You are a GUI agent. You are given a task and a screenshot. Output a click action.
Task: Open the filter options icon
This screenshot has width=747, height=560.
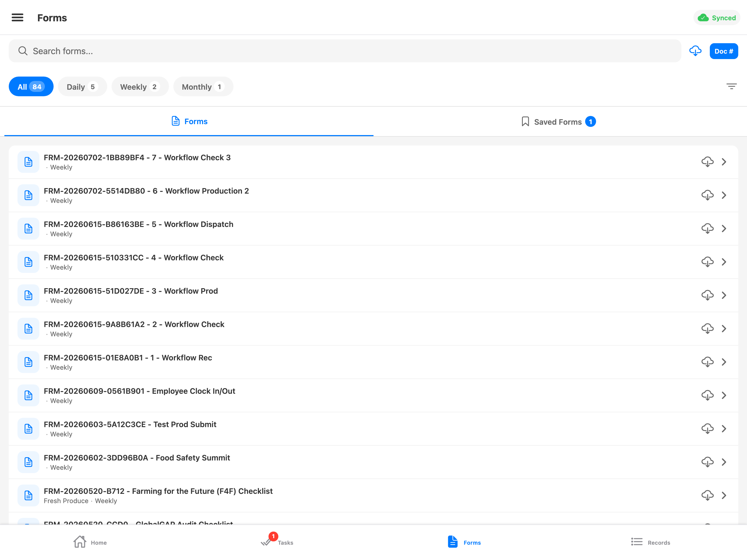coord(731,86)
